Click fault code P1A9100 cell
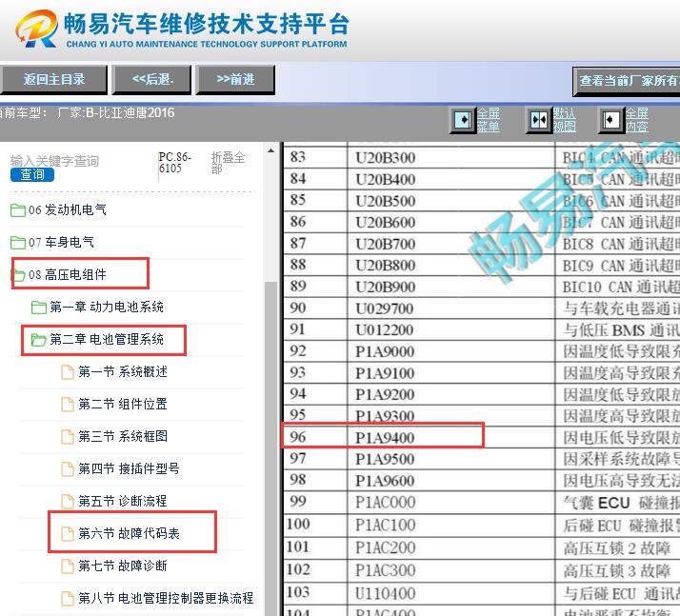Image resolution: width=680 pixels, height=616 pixels. (x=451, y=373)
